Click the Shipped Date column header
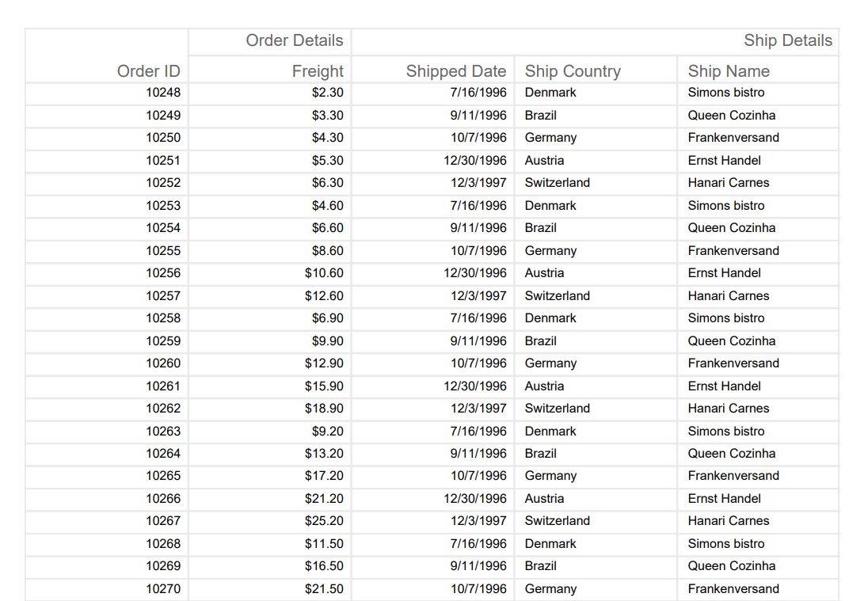The width and height of the screenshot is (868, 601). [455, 71]
